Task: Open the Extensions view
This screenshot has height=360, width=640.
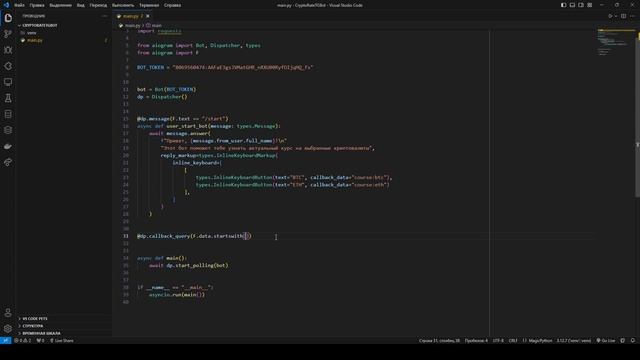Action: click(8, 66)
